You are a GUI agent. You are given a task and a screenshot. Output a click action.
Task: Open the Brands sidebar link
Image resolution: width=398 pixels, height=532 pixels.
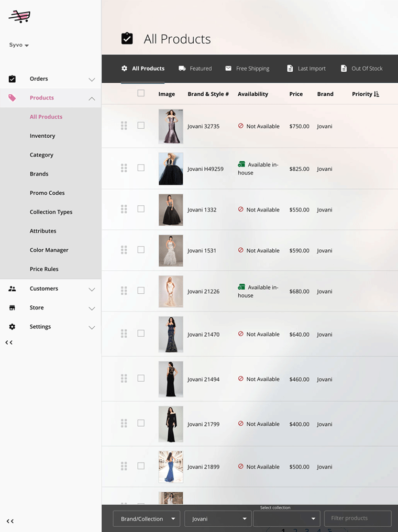(x=39, y=174)
